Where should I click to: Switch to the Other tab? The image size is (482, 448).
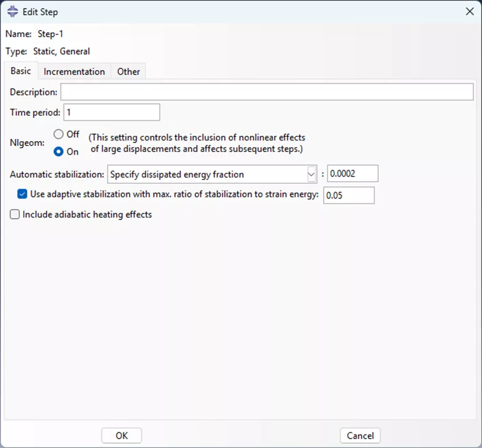(x=128, y=72)
